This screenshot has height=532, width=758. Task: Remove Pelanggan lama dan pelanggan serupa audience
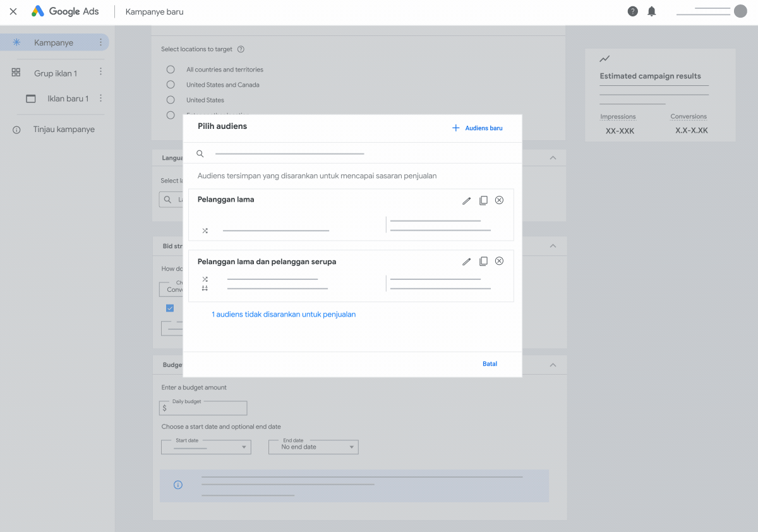pyautogui.click(x=499, y=261)
